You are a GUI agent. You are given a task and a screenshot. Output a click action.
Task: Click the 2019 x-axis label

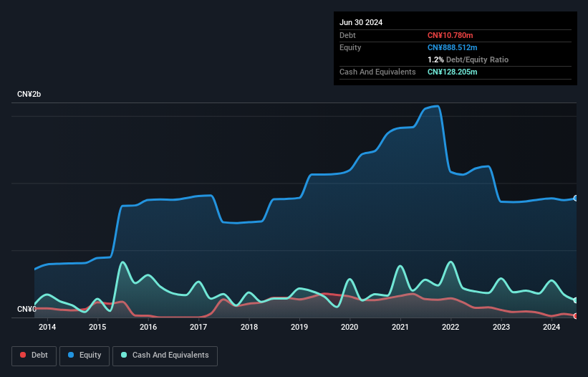299,327
